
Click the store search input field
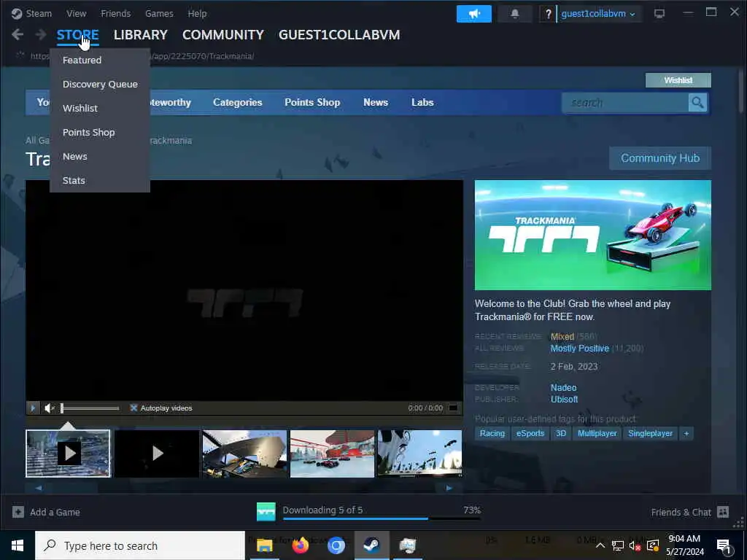(625, 102)
